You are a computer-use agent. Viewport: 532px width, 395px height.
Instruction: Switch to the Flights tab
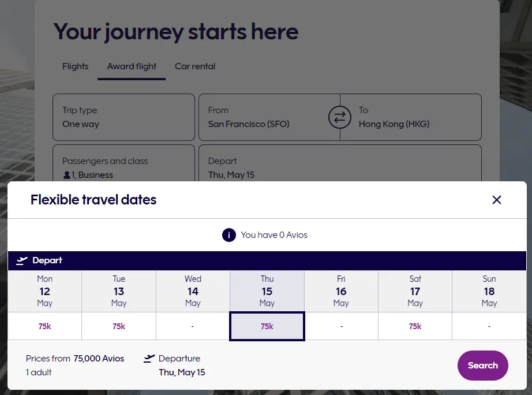click(76, 66)
